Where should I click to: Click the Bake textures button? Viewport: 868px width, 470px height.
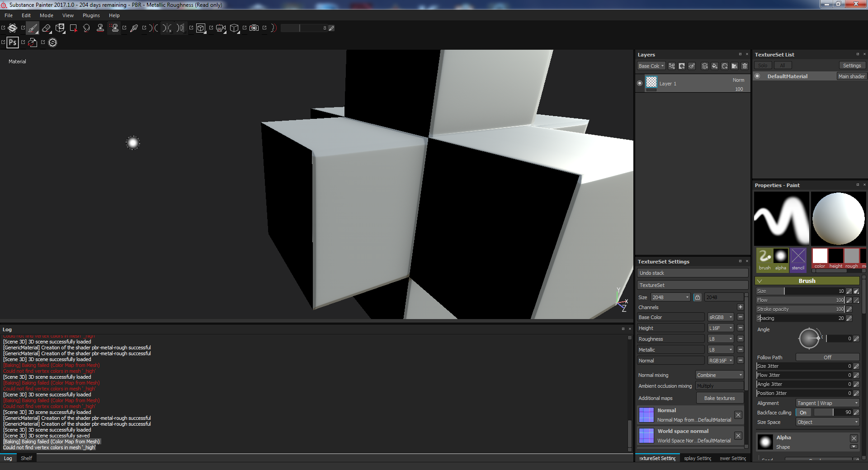[719, 398]
